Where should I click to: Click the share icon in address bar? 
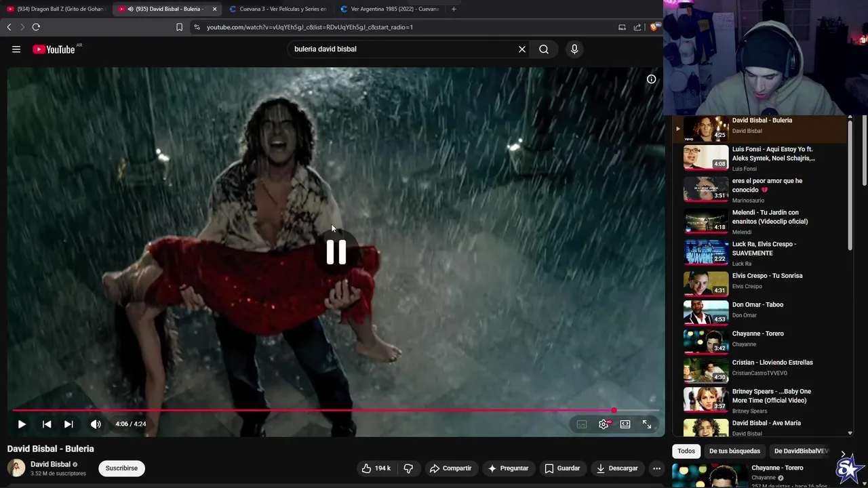[x=637, y=27]
